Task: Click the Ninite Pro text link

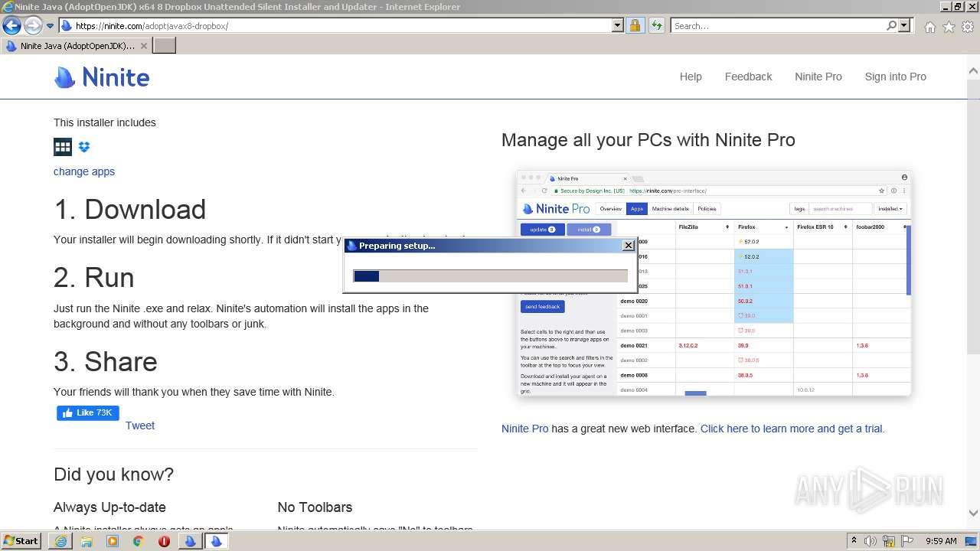Action: (x=524, y=429)
